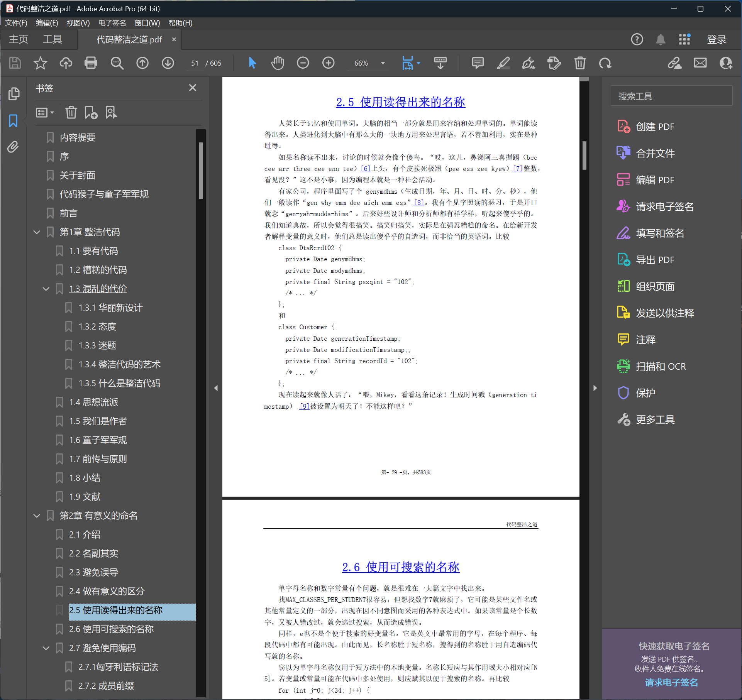Open the add comment note tool
742x700 pixels.
(478, 63)
